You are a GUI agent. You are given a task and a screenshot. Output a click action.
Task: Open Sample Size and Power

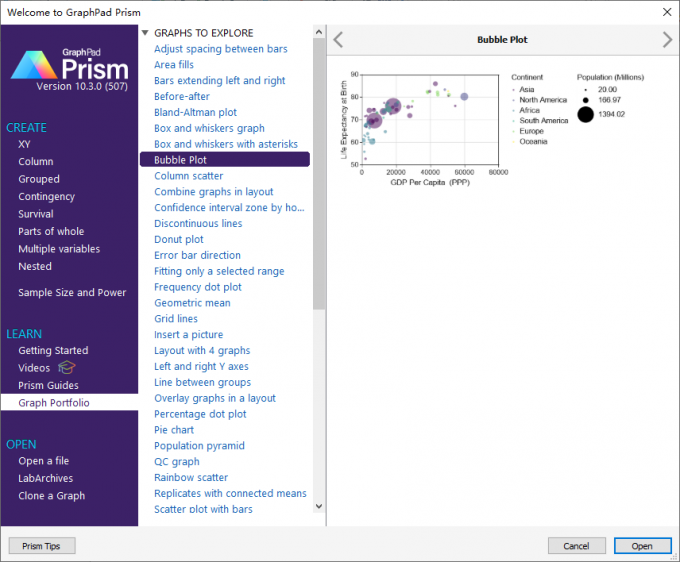pos(72,292)
